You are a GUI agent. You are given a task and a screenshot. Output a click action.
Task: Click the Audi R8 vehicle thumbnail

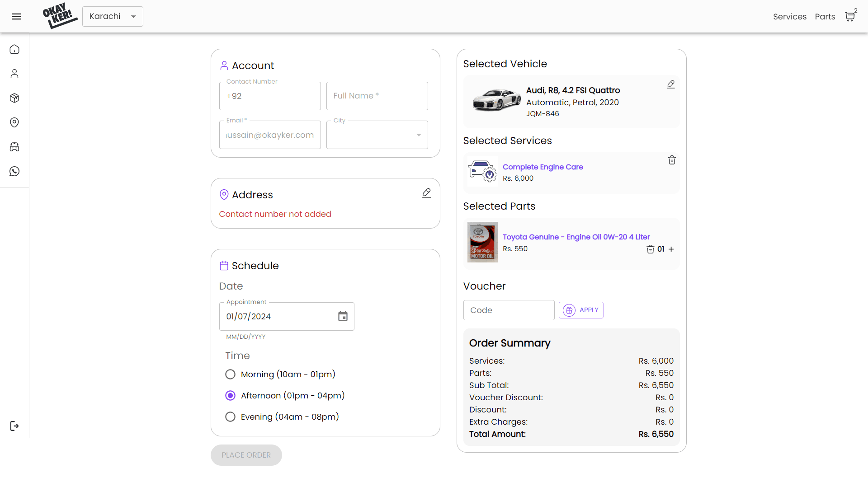(x=496, y=100)
